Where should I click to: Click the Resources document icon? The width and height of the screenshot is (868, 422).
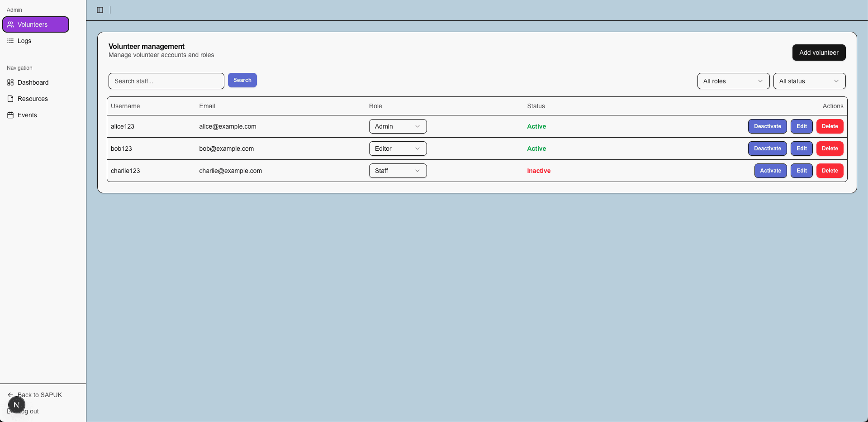tap(10, 99)
